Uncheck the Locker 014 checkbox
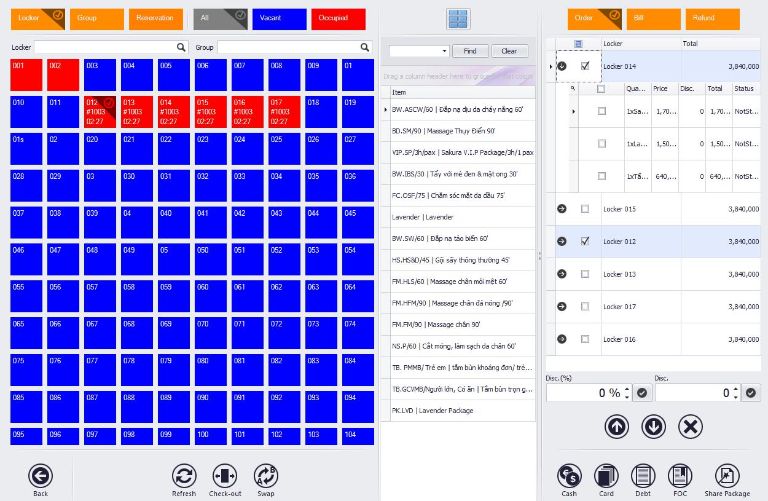Viewport: 768px width, 501px height. pyautogui.click(x=585, y=66)
